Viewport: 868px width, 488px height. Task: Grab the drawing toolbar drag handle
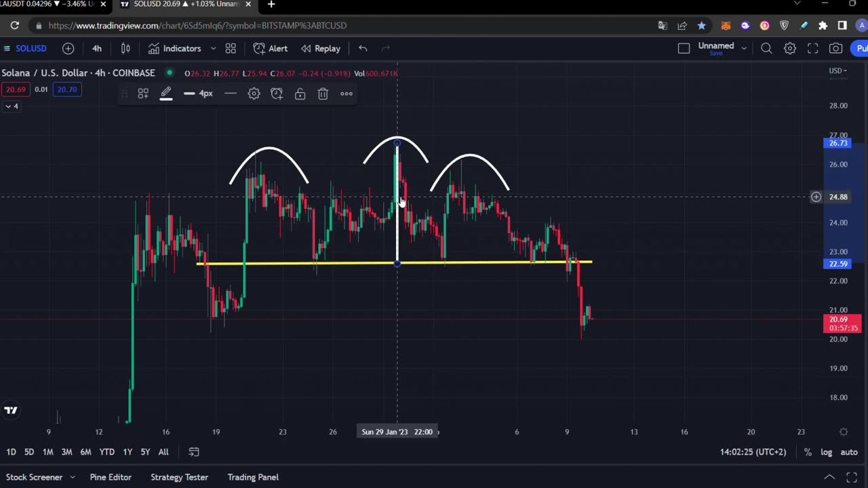click(x=124, y=94)
